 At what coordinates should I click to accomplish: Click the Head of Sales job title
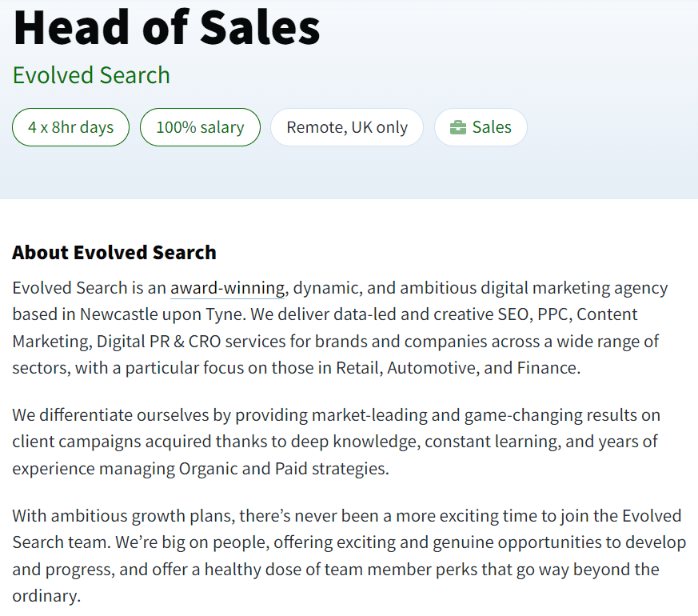pyautogui.click(x=166, y=28)
